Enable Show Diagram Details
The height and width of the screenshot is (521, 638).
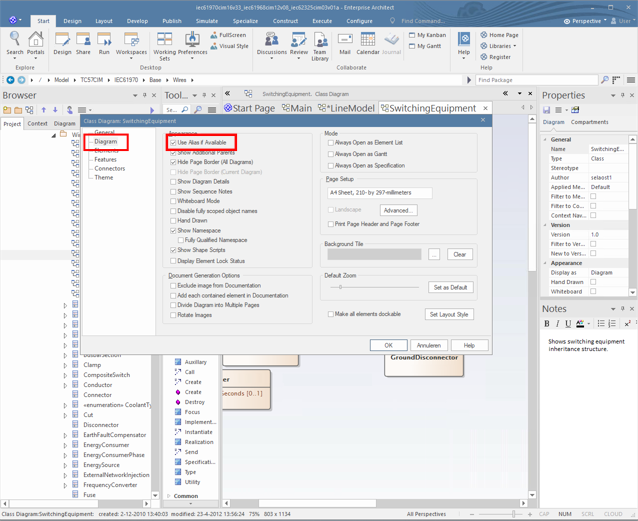pyautogui.click(x=173, y=182)
